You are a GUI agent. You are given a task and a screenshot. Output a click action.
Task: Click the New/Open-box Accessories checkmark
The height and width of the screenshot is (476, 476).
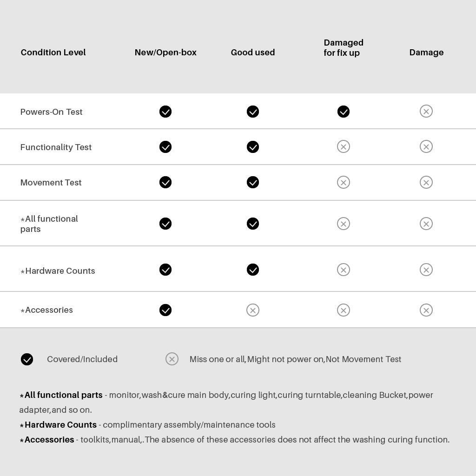(165, 310)
